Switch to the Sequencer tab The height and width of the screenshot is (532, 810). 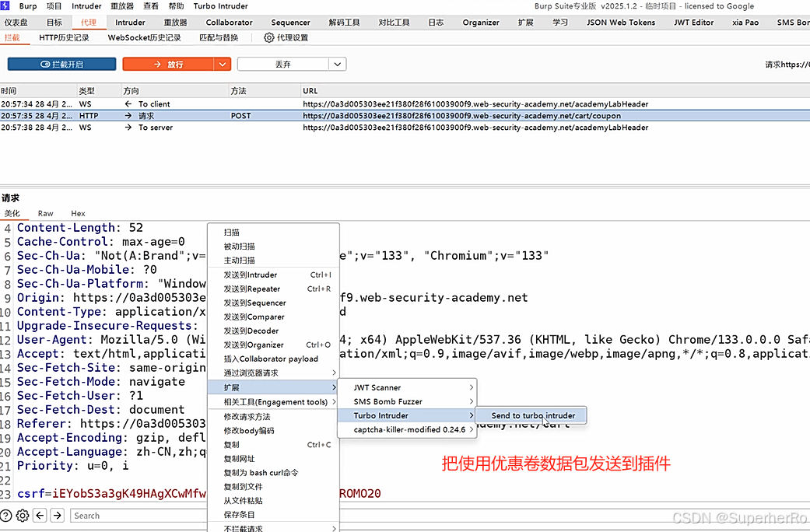coord(291,23)
